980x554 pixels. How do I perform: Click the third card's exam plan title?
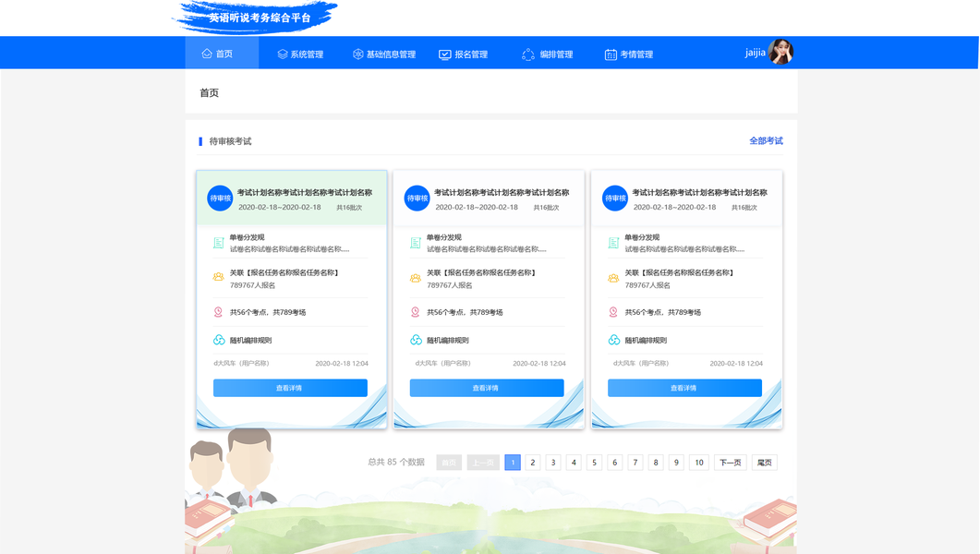point(699,192)
